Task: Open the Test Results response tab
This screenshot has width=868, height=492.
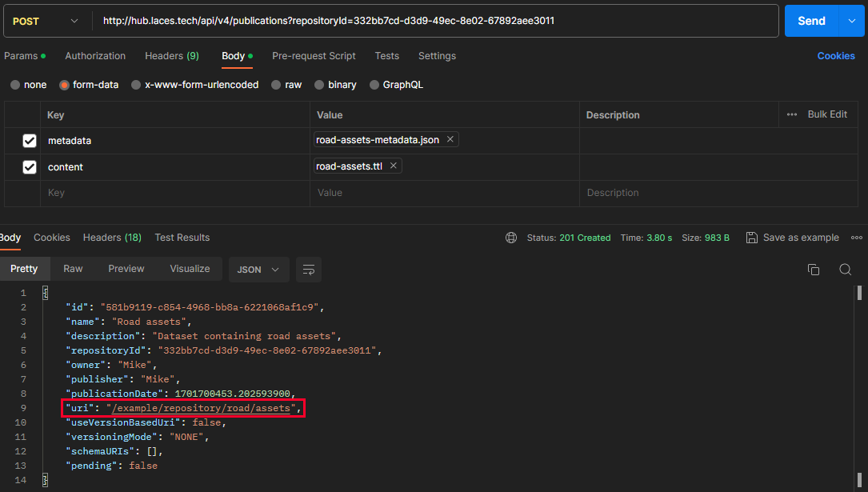Action: 182,238
